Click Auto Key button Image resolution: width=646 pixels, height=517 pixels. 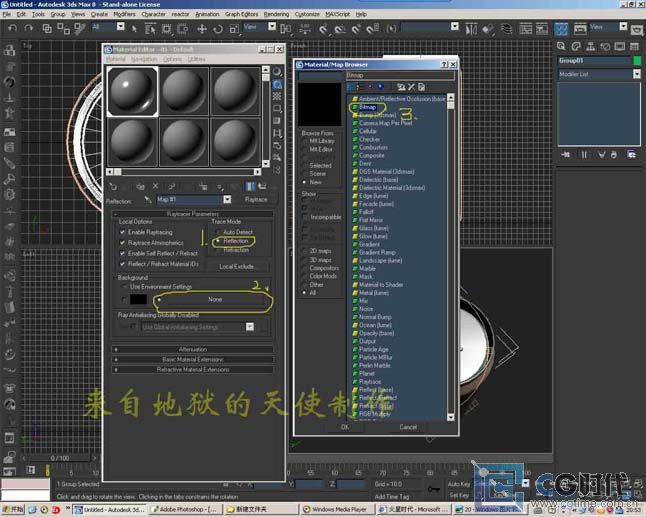pyautogui.click(x=459, y=484)
